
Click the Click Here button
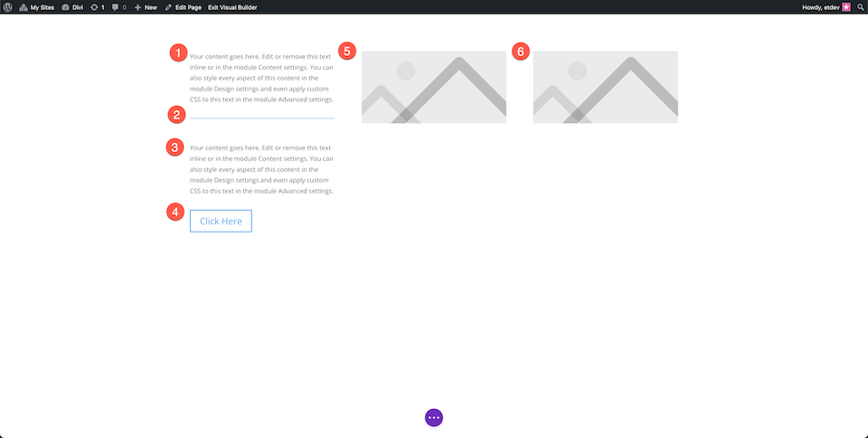[221, 221]
